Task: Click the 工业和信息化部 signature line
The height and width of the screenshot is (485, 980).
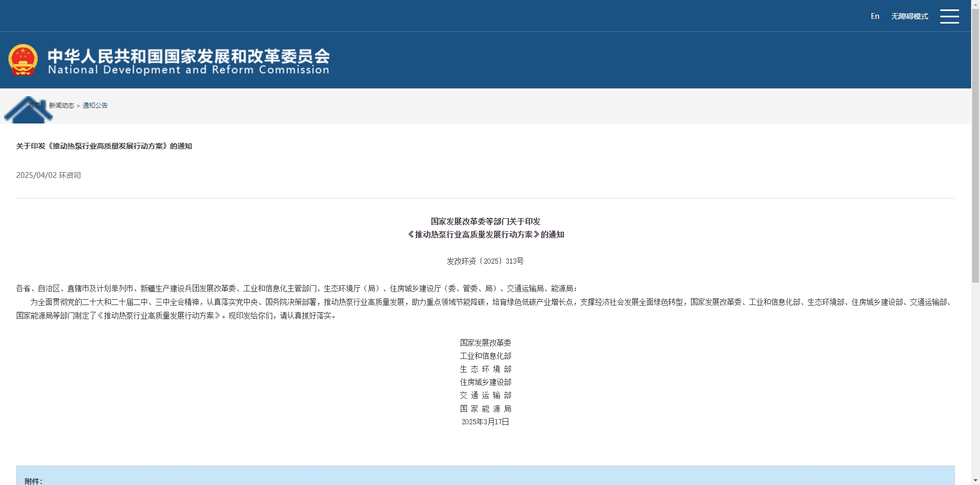Action: pos(485,356)
